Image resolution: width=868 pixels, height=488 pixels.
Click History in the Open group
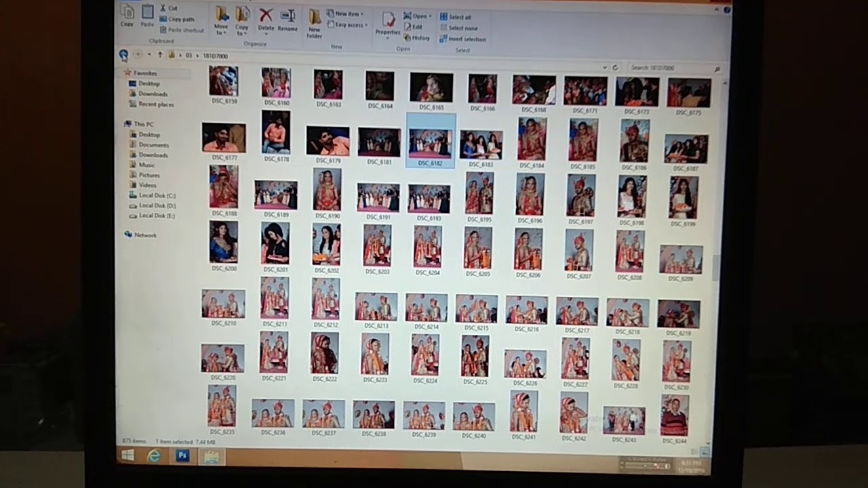[x=417, y=38]
